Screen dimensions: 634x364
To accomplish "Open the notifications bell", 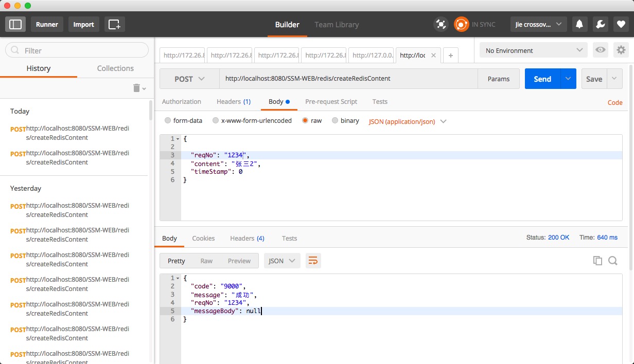I will tap(579, 24).
